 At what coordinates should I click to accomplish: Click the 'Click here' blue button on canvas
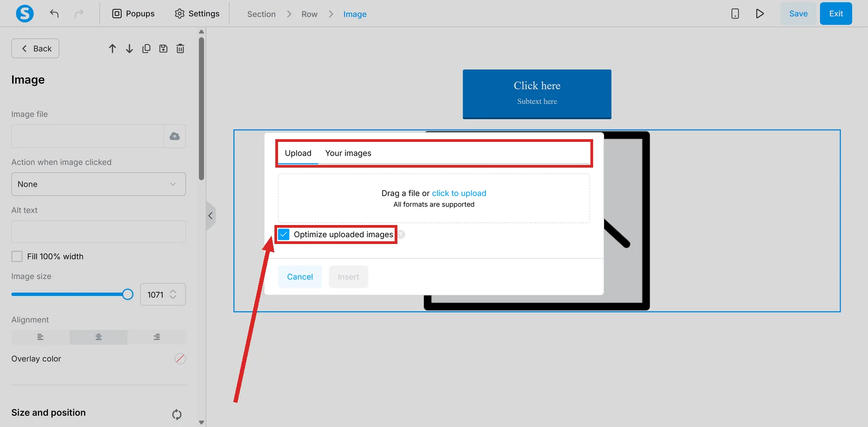tap(537, 94)
